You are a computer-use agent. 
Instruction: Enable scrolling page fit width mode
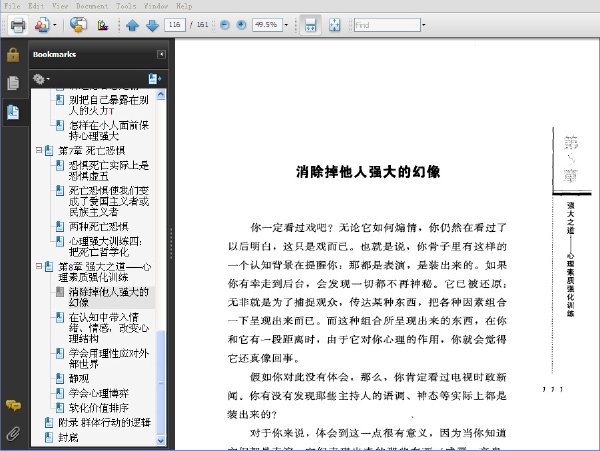[x=310, y=25]
